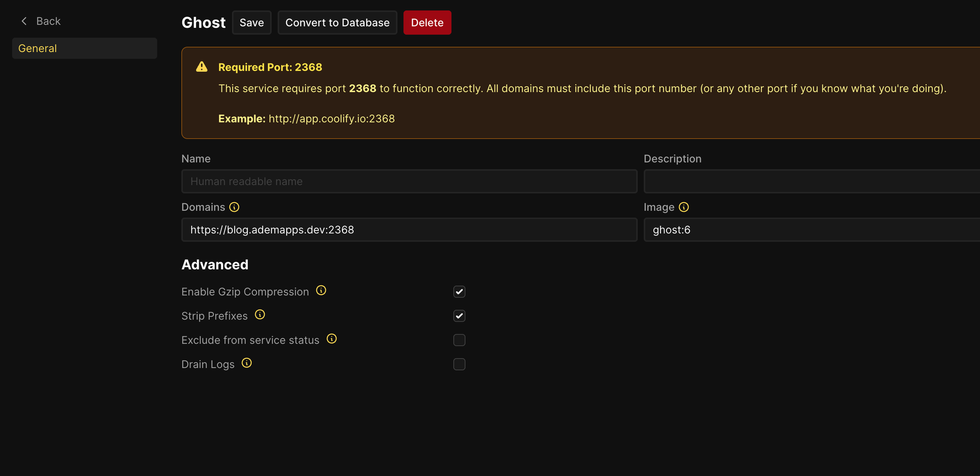Select the General sidebar tab
This screenshot has width=980, height=476.
coord(84,49)
